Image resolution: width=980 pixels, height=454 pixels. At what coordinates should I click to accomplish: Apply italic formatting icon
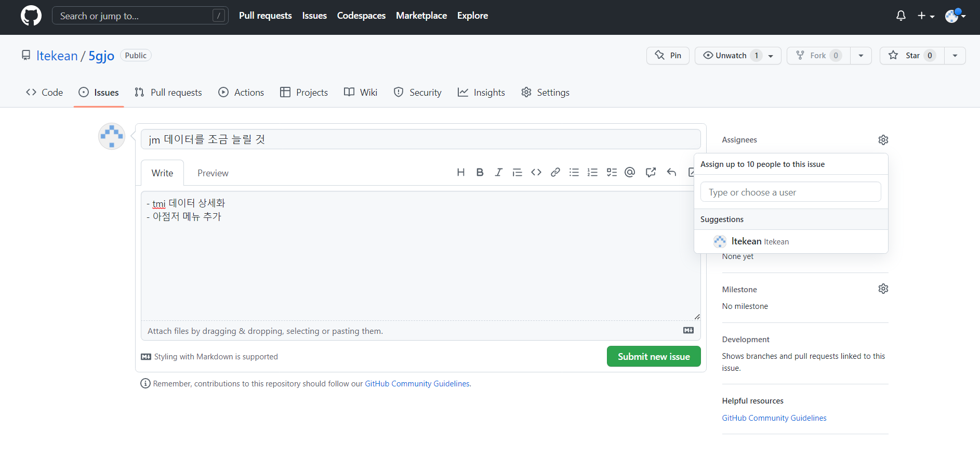click(498, 172)
